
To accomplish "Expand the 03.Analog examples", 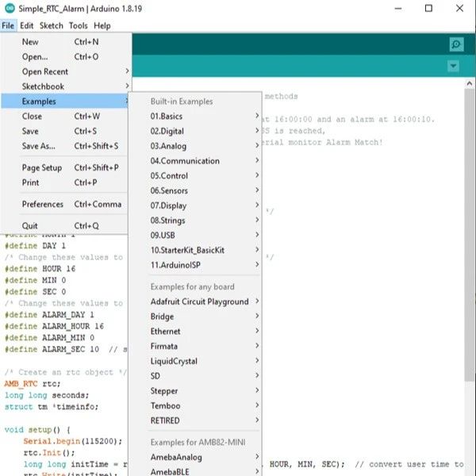I will click(x=195, y=146).
